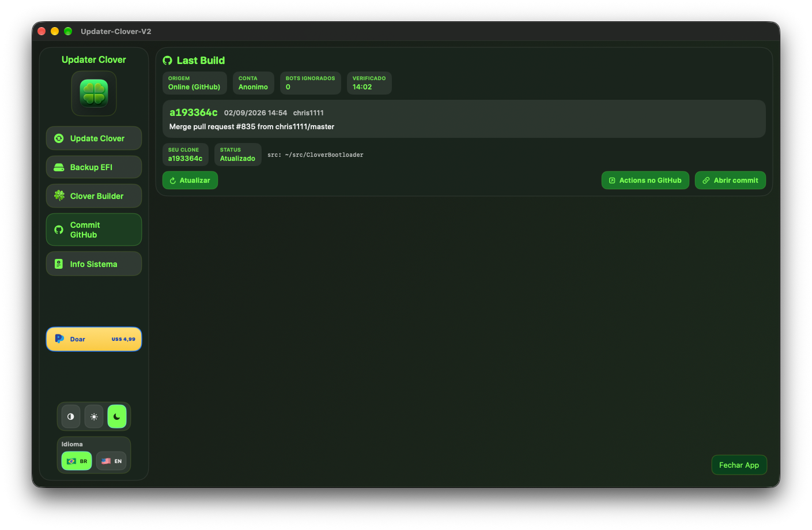This screenshot has height=530, width=812.
Task: Click the Brazil flag icon
Action: point(71,461)
